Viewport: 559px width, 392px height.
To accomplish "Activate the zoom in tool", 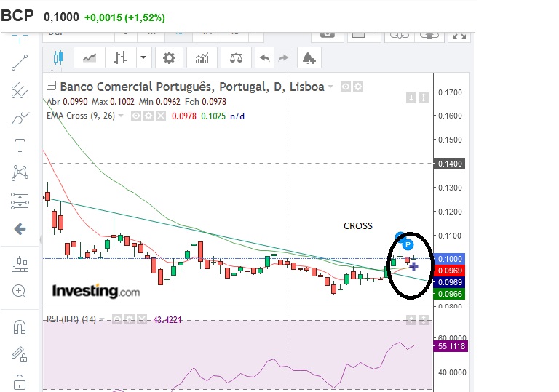I will coord(19,291).
